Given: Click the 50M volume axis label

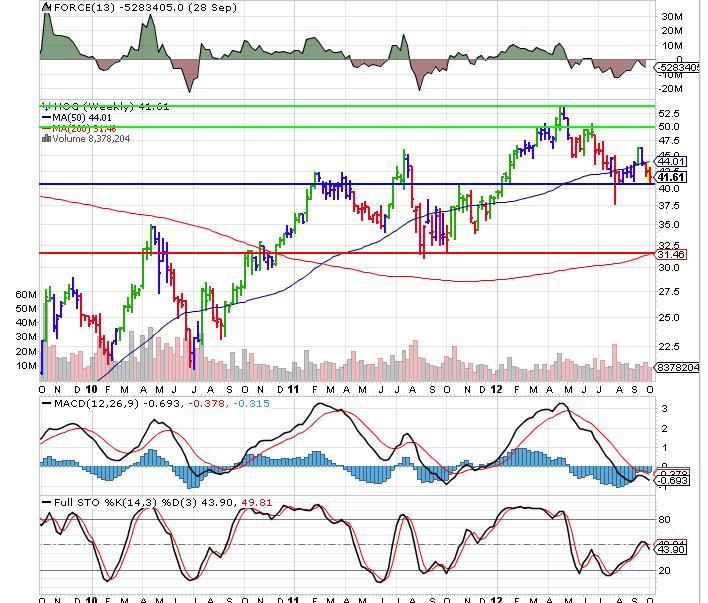Looking at the screenshot, I should click(26, 309).
